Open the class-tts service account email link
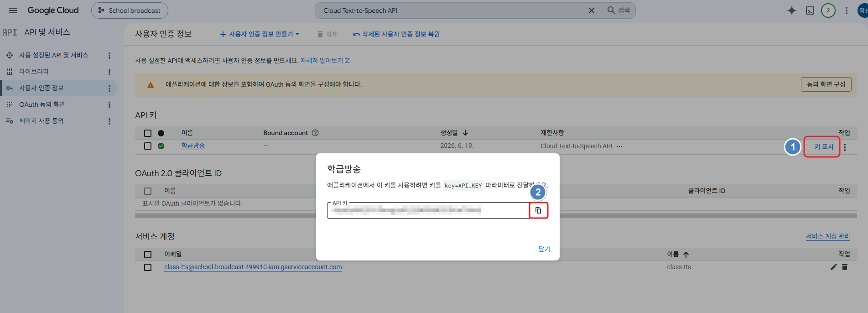The image size is (868, 313). click(253, 267)
